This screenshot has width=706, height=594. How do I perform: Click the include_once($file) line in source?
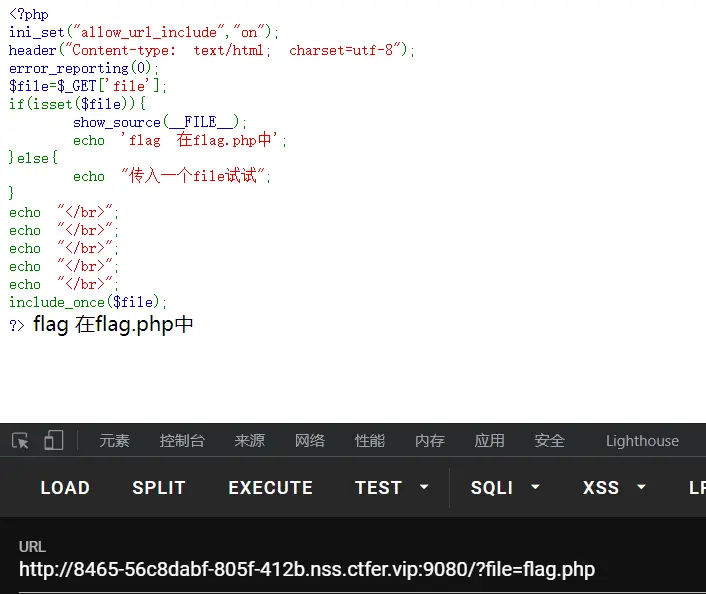pos(88,302)
